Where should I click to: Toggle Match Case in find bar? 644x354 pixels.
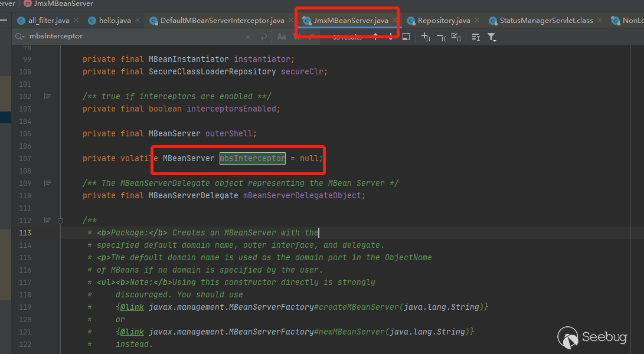282,37
